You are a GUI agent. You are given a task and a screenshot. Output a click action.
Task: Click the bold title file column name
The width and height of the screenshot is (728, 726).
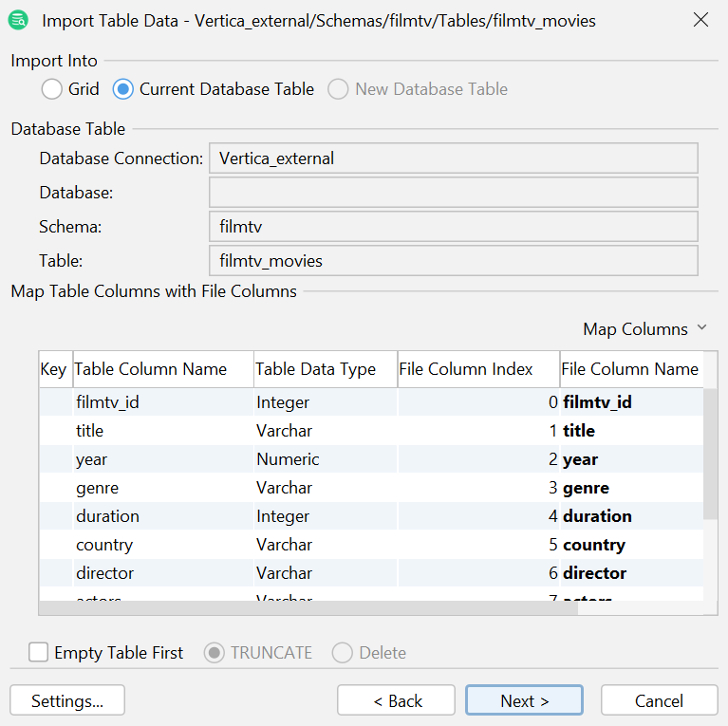[x=578, y=430]
